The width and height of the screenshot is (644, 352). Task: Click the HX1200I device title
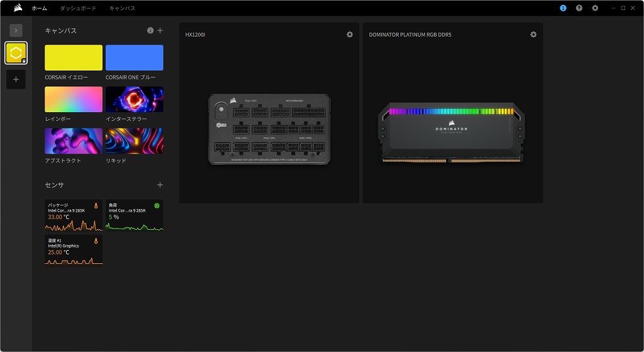[x=195, y=35]
